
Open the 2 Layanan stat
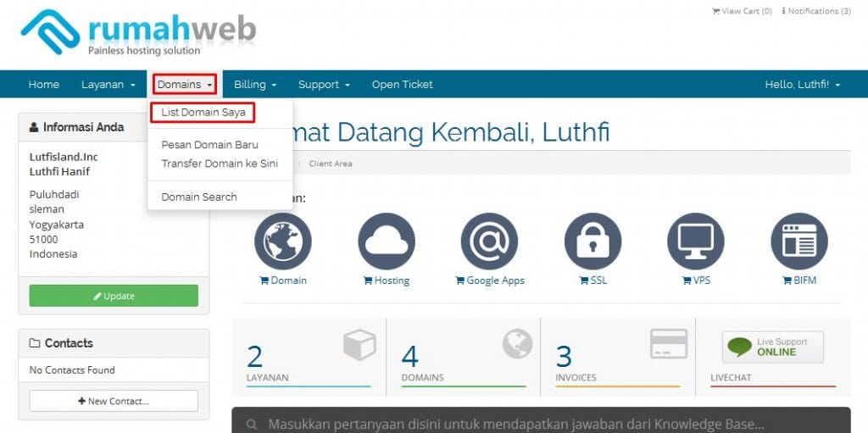(309, 357)
